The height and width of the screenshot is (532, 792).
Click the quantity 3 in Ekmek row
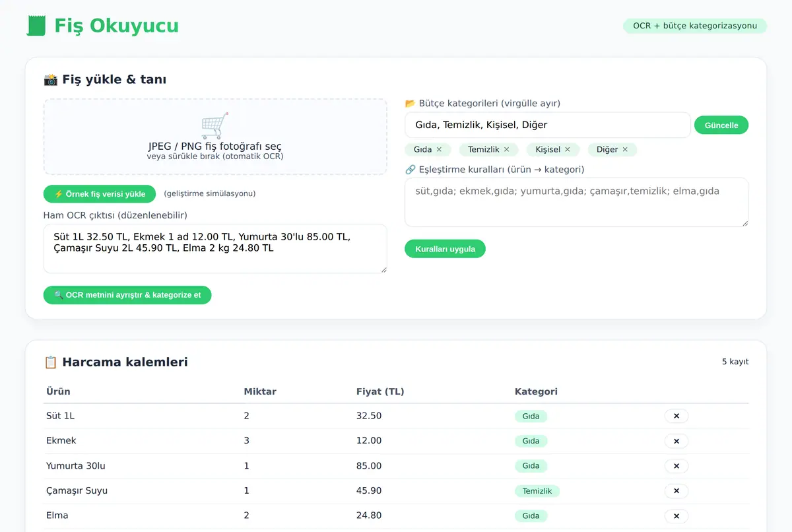coord(247,440)
